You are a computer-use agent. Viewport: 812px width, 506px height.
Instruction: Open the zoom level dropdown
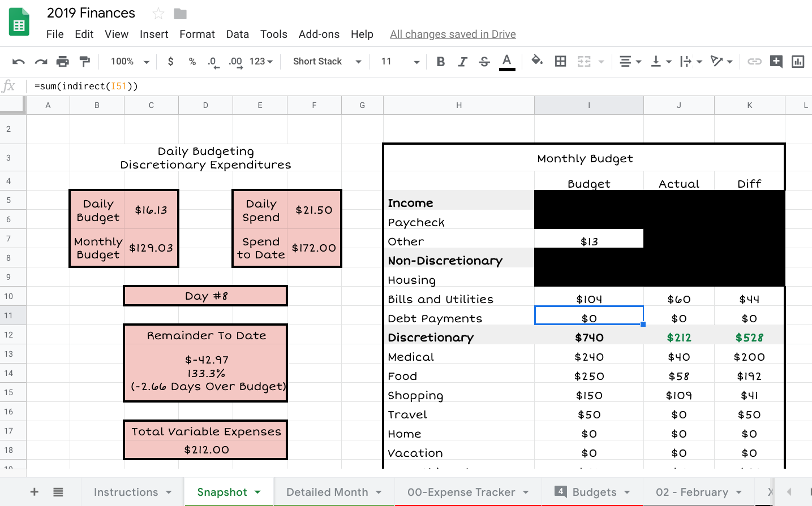(130, 62)
